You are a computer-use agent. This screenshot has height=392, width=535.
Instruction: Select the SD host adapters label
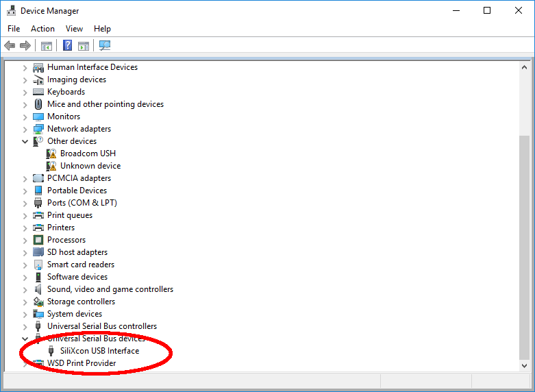pyautogui.click(x=77, y=252)
